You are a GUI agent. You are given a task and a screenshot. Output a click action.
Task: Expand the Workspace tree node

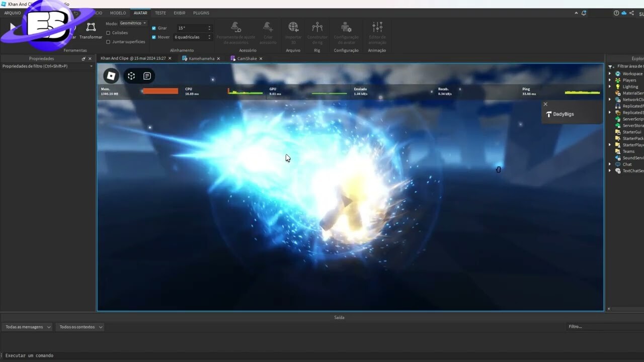610,73
